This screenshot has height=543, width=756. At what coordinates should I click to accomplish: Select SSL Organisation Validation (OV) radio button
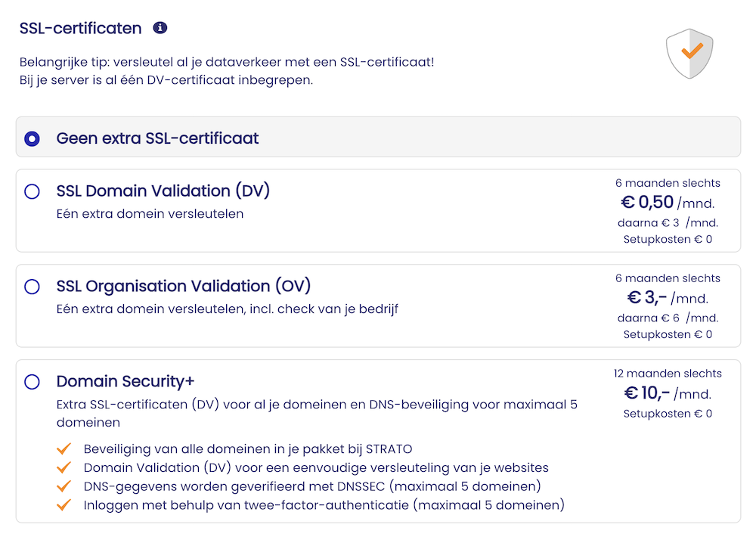[x=32, y=287]
